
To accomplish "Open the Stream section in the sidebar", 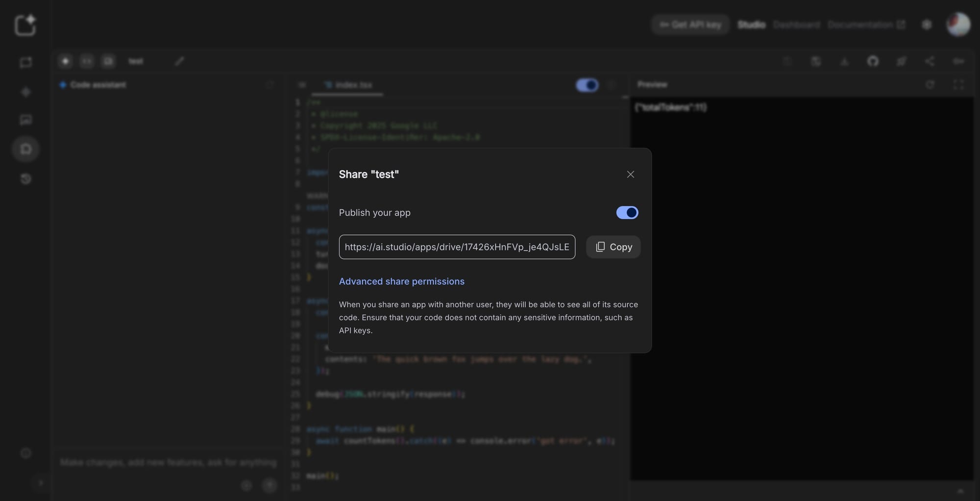I will (x=25, y=92).
